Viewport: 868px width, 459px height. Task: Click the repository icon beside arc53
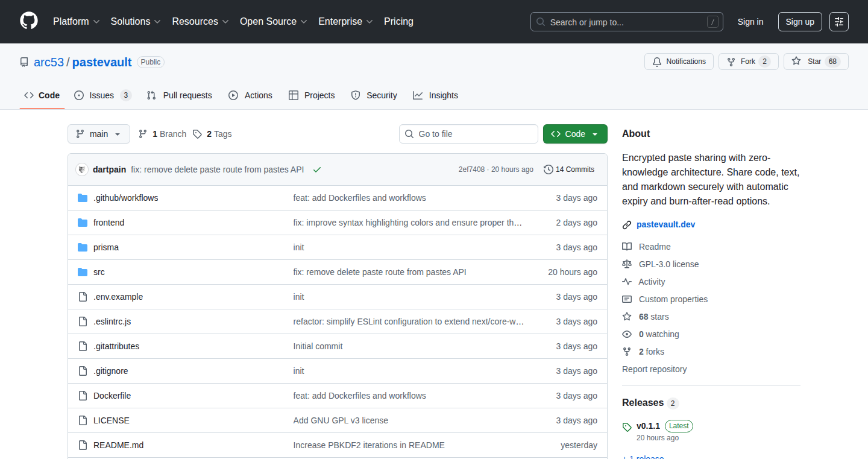[24, 62]
